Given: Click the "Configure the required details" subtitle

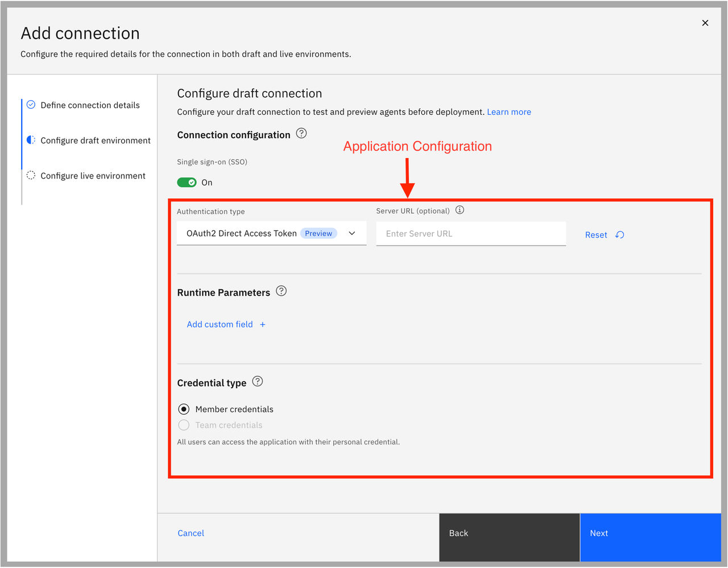Looking at the screenshot, I should [185, 54].
